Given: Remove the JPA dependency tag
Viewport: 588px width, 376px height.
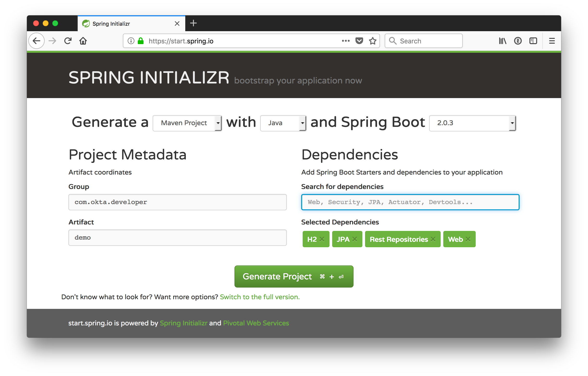Looking at the screenshot, I should (x=355, y=239).
